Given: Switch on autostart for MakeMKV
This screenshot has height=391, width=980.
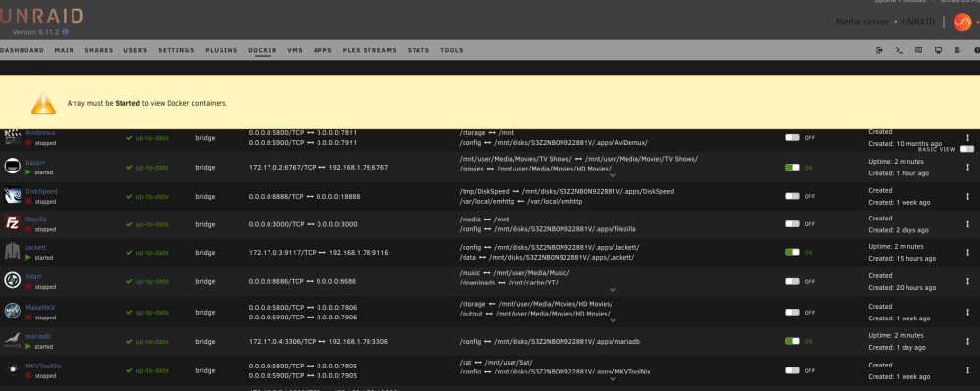Looking at the screenshot, I should click(x=792, y=312).
